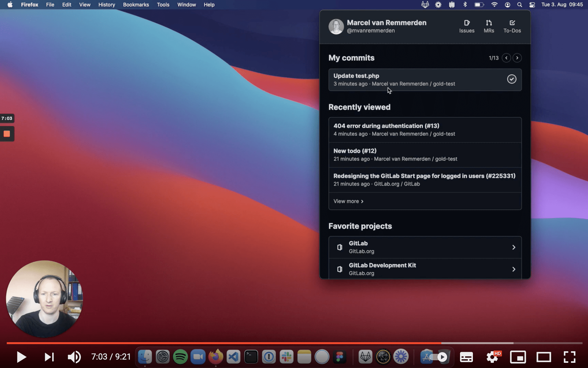Mute the video with the speaker icon
This screenshot has width=588, height=368.
(x=74, y=357)
